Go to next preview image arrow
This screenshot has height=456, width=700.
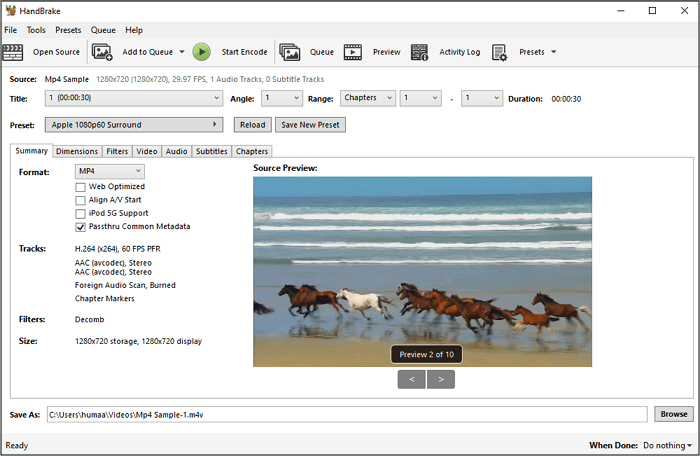click(441, 379)
